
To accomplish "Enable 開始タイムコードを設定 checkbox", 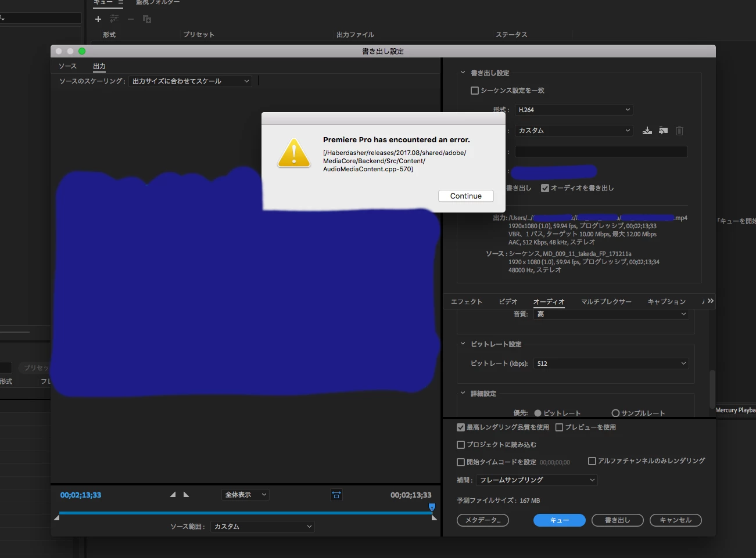I will 461,462.
